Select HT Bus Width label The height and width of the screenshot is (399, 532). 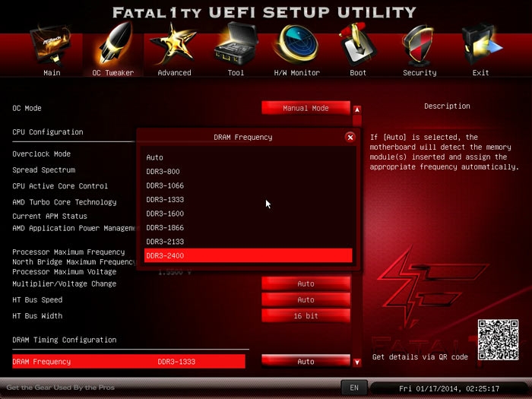(37, 316)
